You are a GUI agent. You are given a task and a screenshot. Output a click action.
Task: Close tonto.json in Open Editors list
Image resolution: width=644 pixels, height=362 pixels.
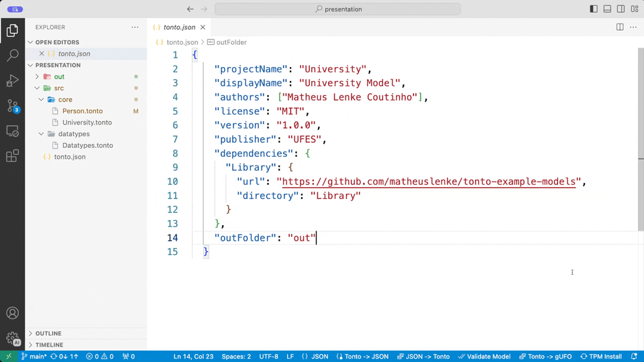(42, 54)
